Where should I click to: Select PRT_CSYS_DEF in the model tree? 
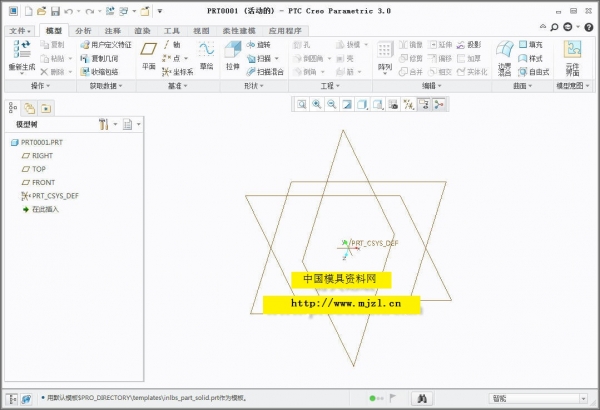(50, 196)
